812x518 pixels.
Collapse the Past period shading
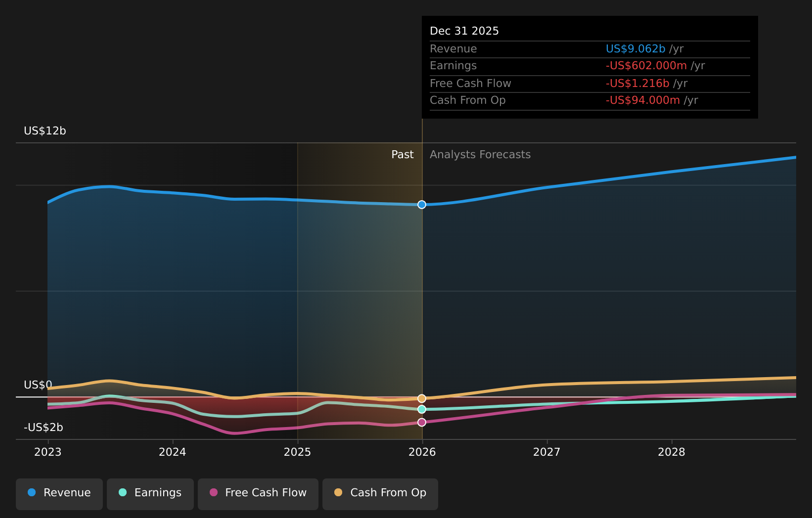coord(402,154)
